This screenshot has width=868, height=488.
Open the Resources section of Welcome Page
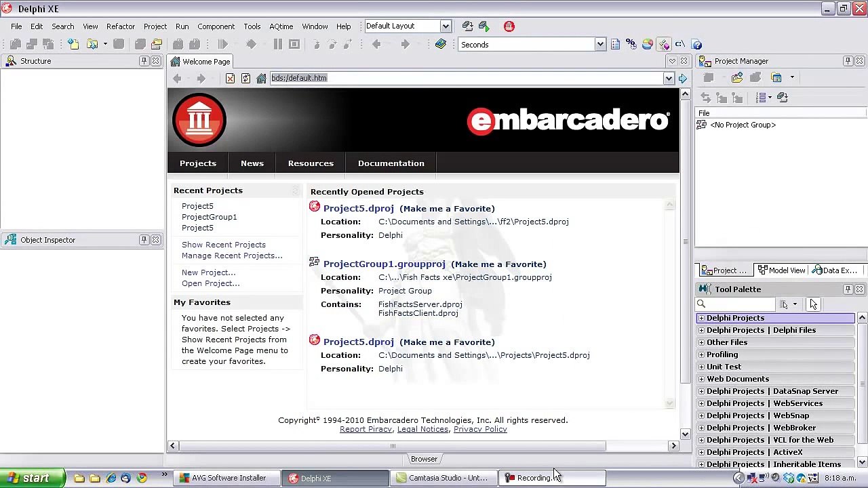point(311,163)
